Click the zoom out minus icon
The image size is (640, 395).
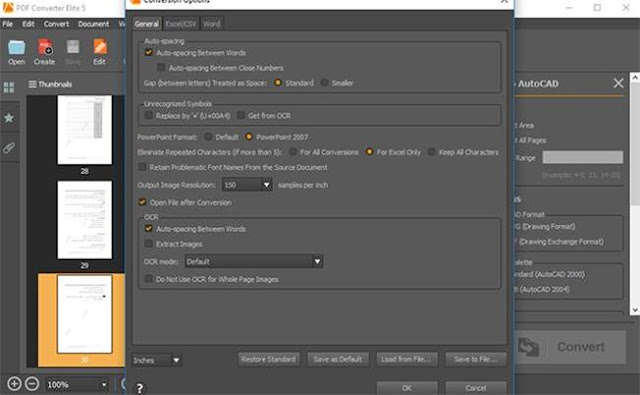coord(32,384)
